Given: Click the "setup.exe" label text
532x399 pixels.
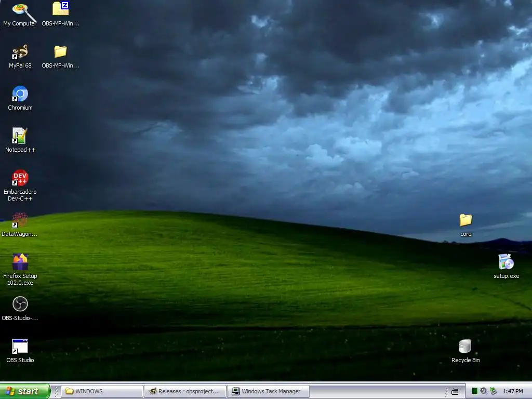Looking at the screenshot, I should [506, 276].
